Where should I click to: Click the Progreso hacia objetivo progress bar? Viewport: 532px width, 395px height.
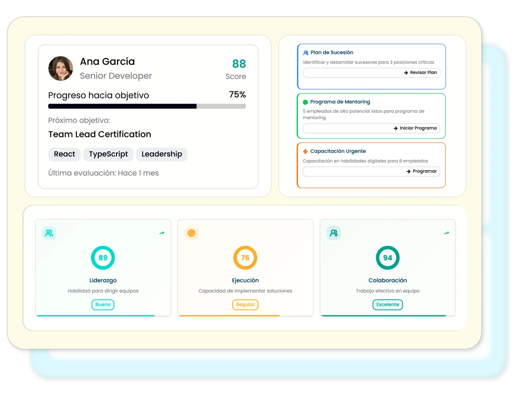[147, 106]
